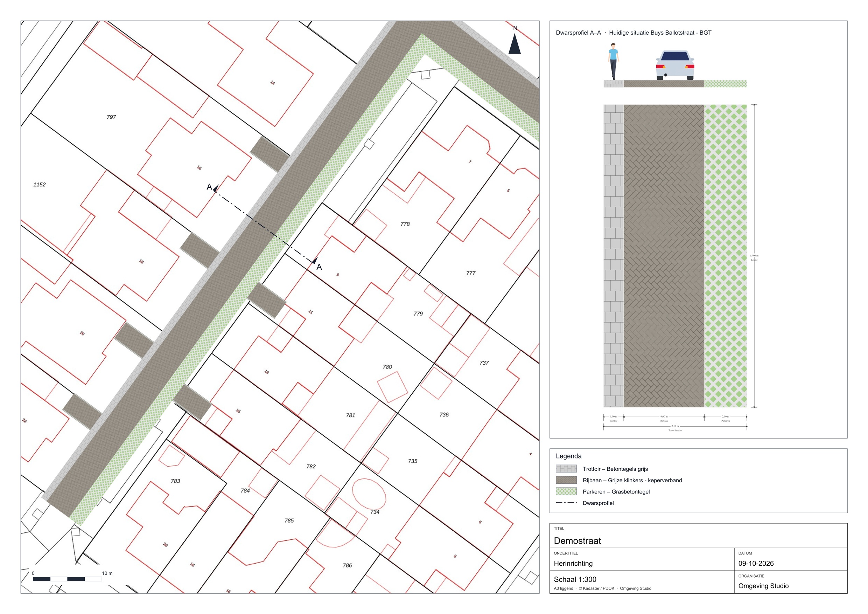
Task: Click the date value '09-10-2026'
Action: point(756,563)
